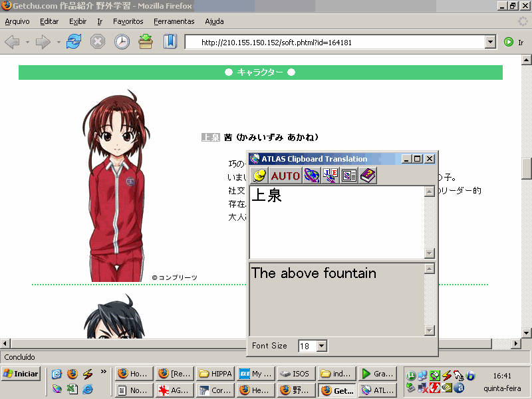The height and width of the screenshot is (399, 532).
Task: Click the translated text "The above fountain"
Action: click(314, 273)
